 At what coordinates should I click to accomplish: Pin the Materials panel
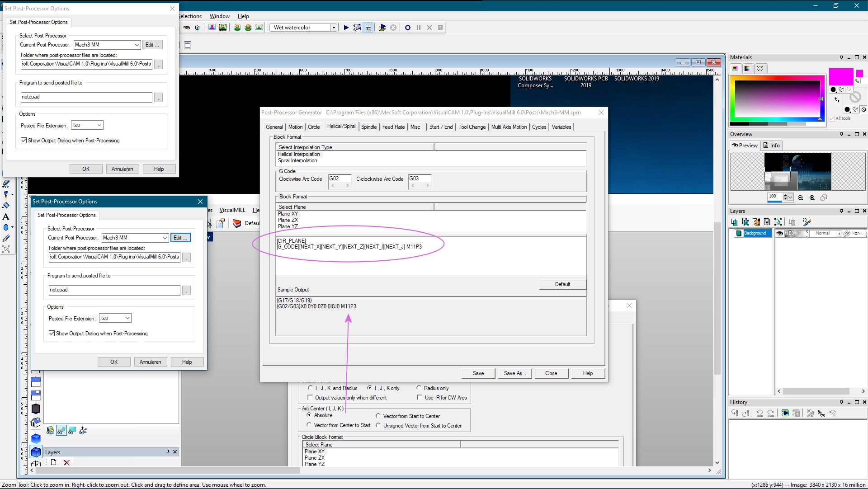pyautogui.click(x=841, y=57)
